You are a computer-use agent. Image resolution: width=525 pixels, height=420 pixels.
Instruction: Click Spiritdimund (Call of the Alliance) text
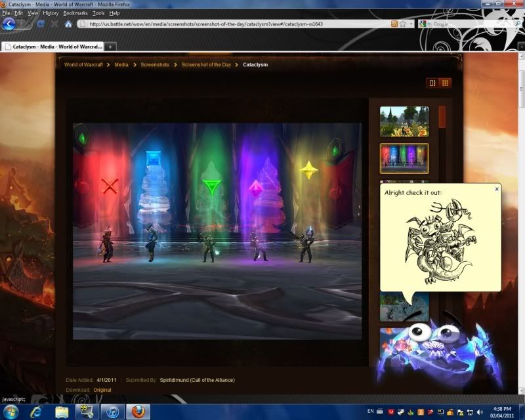coord(198,380)
